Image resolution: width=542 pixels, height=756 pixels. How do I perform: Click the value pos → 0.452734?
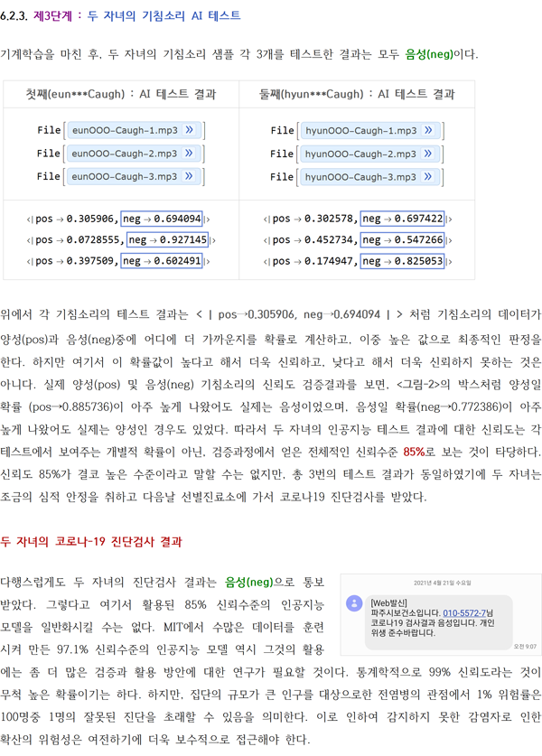point(313,239)
